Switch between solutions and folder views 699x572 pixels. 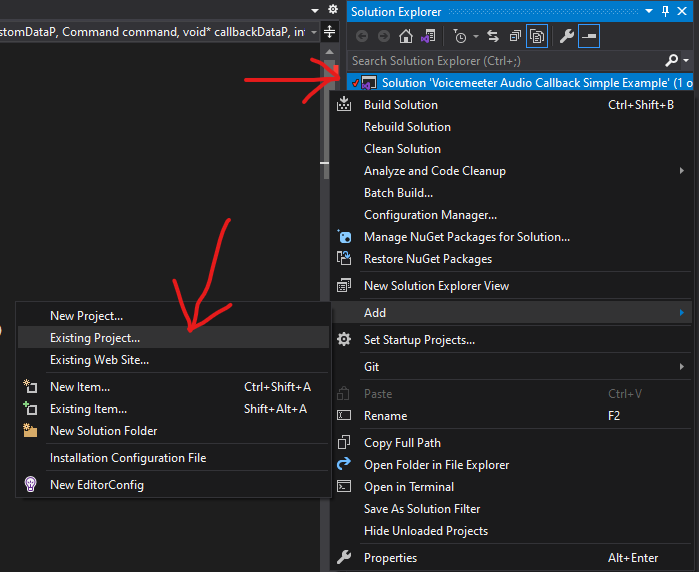[428, 36]
